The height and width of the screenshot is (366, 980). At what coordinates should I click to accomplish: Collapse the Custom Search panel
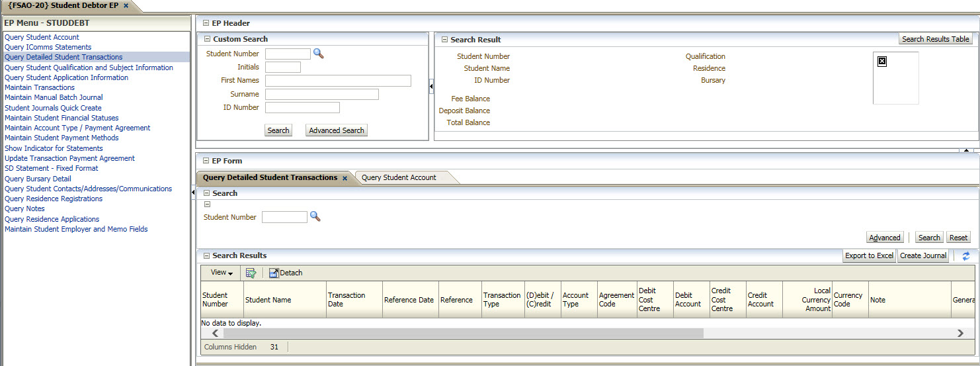(x=207, y=39)
